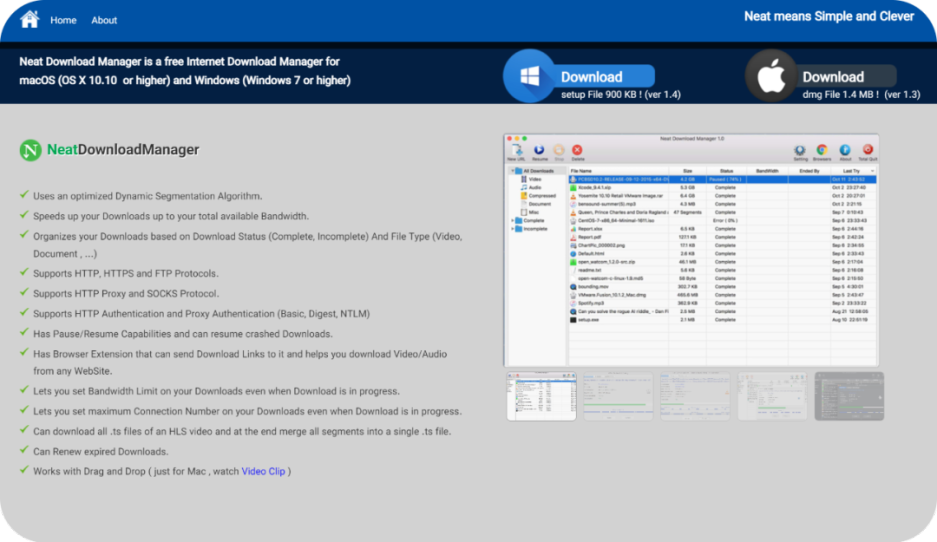The image size is (937, 542).
Task: Click the setup.exe row in preview
Action: 722,320
